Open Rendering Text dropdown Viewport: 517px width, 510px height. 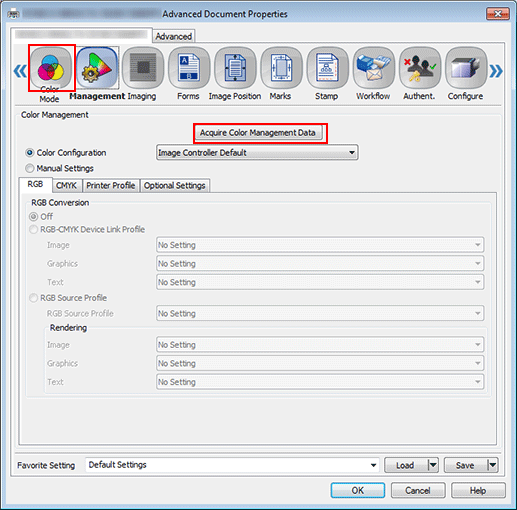point(320,382)
